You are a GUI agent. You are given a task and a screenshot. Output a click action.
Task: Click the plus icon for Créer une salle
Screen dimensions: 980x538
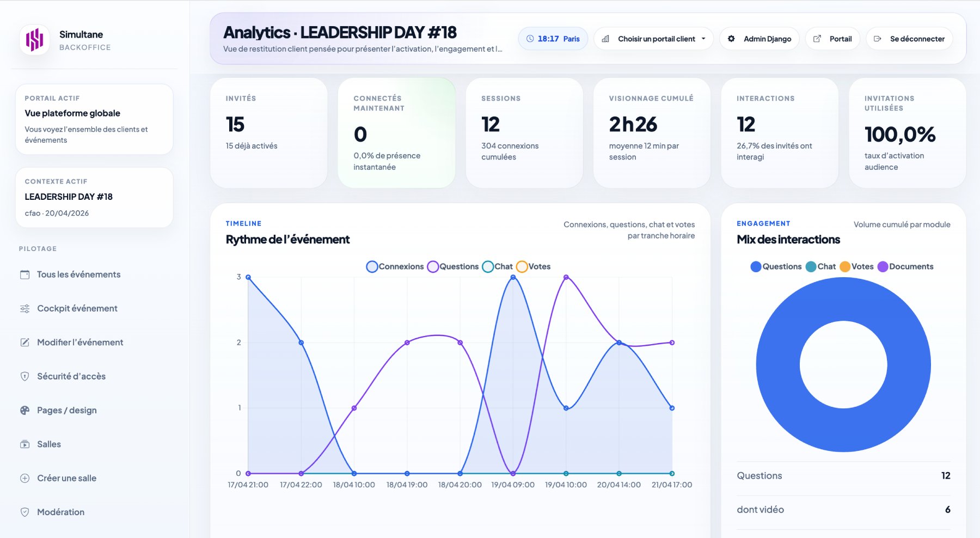25,478
